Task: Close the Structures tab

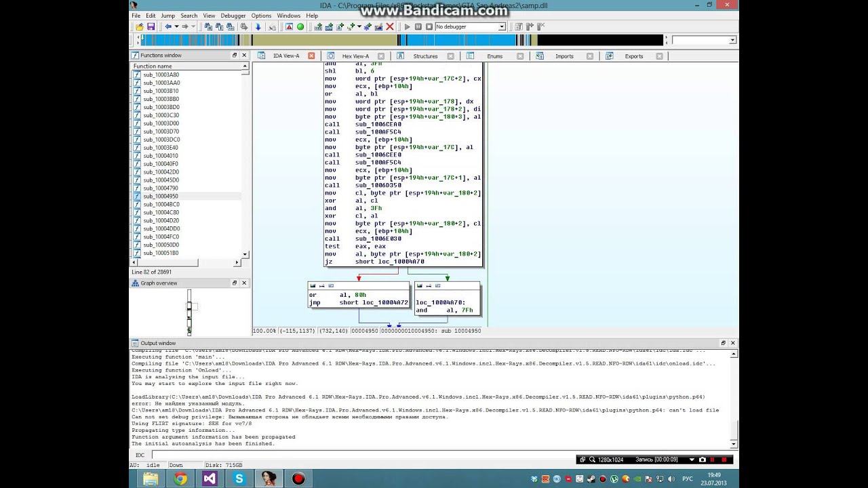Action: pyautogui.click(x=451, y=56)
